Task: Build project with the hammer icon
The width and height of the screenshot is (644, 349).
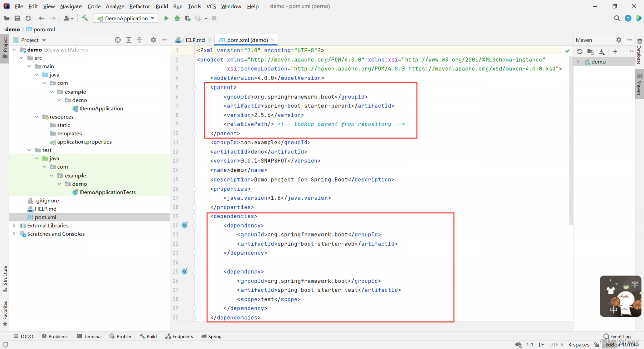Action: click(x=85, y=18)
